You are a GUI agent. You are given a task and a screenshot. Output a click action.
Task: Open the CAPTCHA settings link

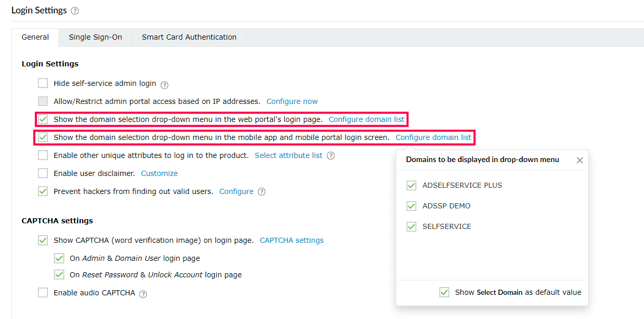(291, 240)
